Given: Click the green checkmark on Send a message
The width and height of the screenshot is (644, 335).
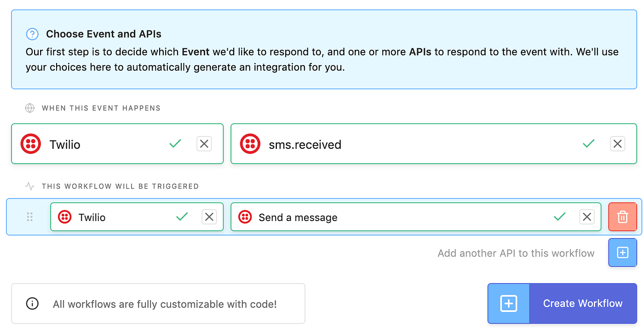Looking at the screenshot, I should coord(560,216).
